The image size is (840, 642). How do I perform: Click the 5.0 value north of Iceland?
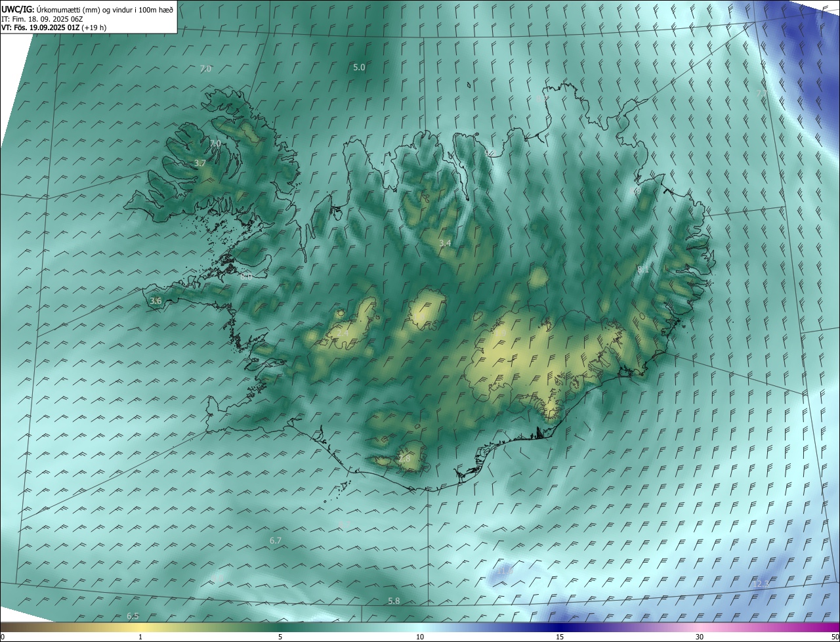point(359,67)
